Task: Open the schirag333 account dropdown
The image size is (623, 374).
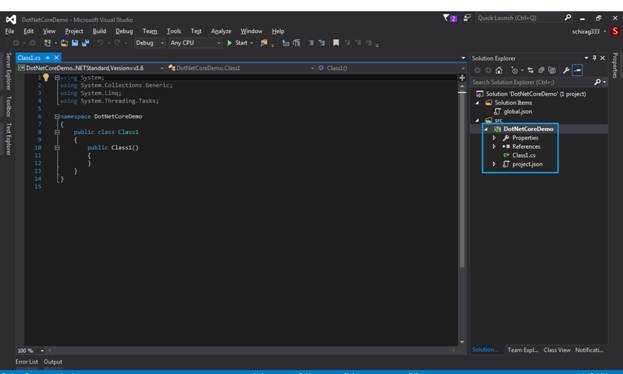Action: tap(605, 31)
